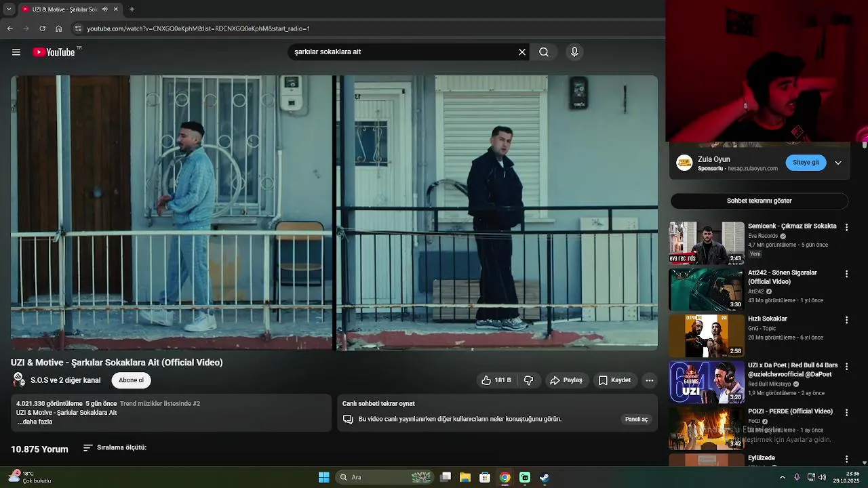Visit the Zula Oyun sponsor site

pos(806,163)
